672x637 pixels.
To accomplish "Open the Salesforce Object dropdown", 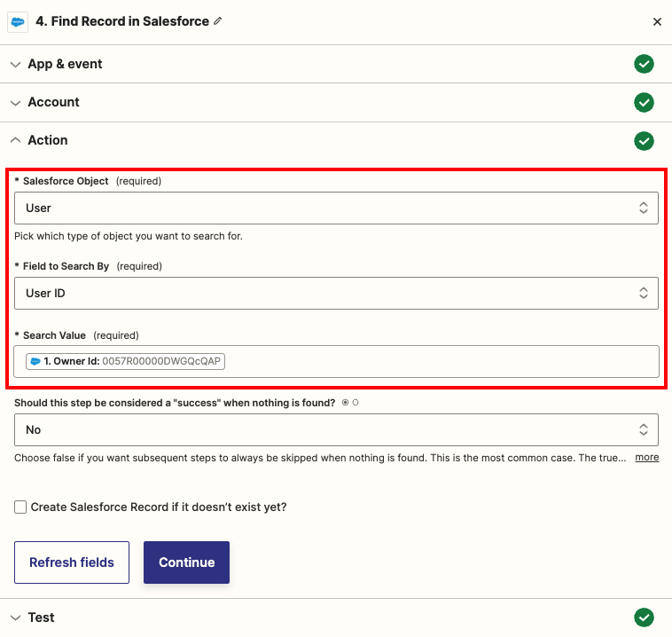I will (x=336, y=208).
